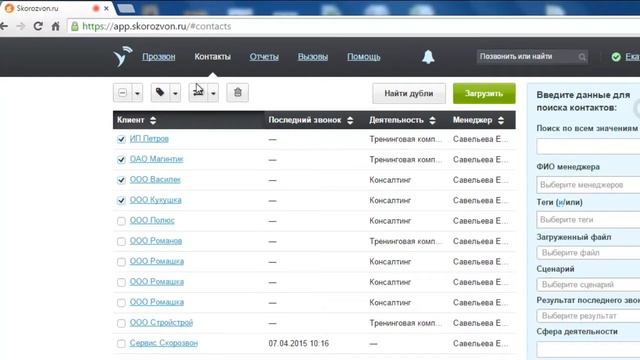This screenshot has height=360, width=640.
Task: Open the ОАО Магнитик contact link
Action: [156, 159]
